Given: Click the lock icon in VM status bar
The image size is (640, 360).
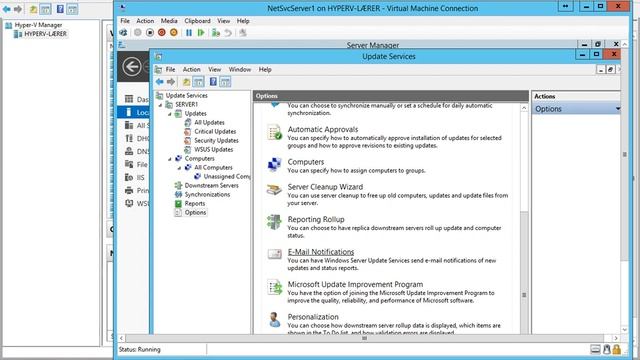Looking at the screenshot, I should coord(617,349).
